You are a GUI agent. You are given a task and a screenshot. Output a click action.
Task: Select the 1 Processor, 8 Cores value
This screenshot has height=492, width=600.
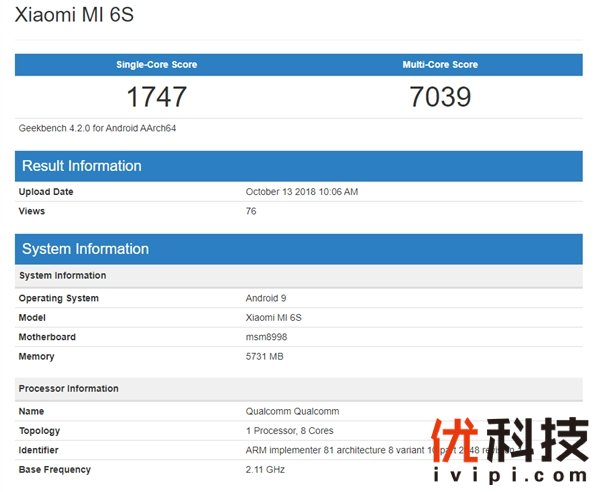pos(290,431)
